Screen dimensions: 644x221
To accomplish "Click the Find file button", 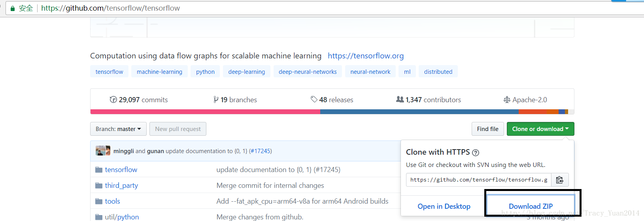I will (x=487, y=129).
